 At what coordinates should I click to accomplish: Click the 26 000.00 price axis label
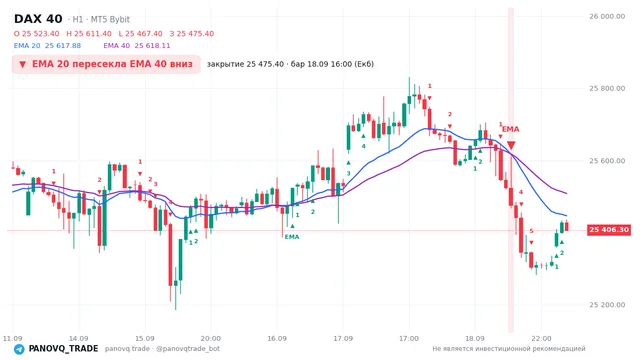pos(607,16)
